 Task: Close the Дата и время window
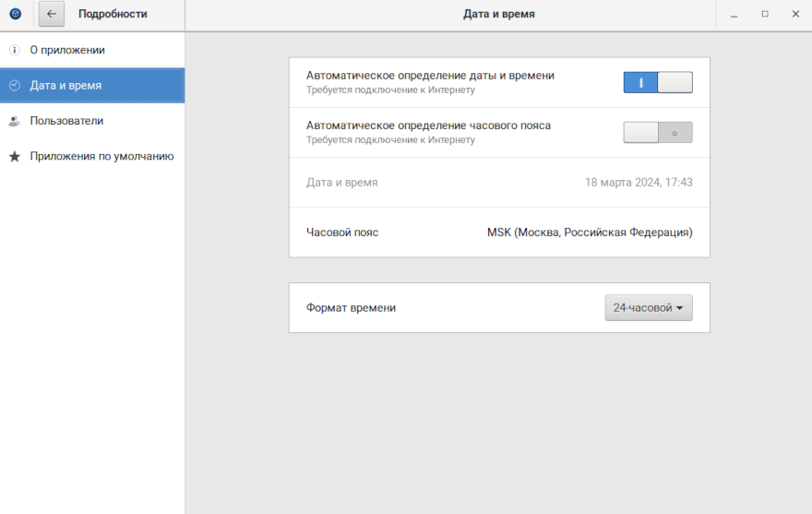pyautogui.click(x=795, y=14)
